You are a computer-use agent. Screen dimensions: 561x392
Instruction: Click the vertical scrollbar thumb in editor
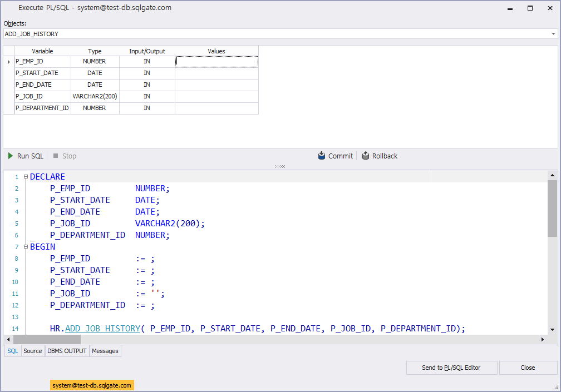[x=552, y=209]
